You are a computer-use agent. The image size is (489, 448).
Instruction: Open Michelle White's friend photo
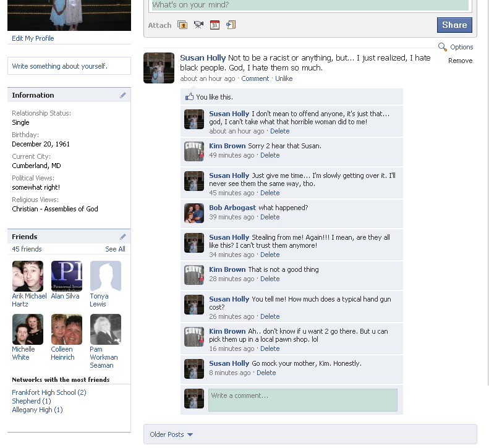pyautogui.click(x=28, y=329)
